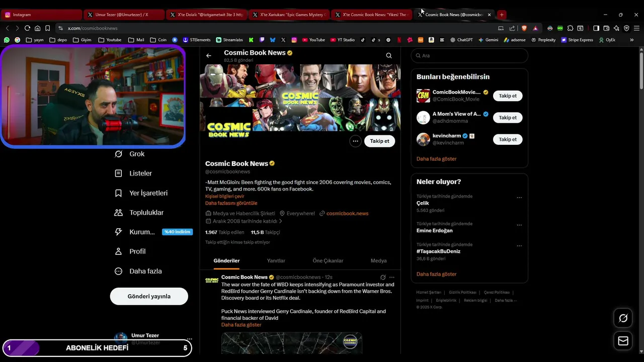Click the Ara search field

(x=469, y=56)
